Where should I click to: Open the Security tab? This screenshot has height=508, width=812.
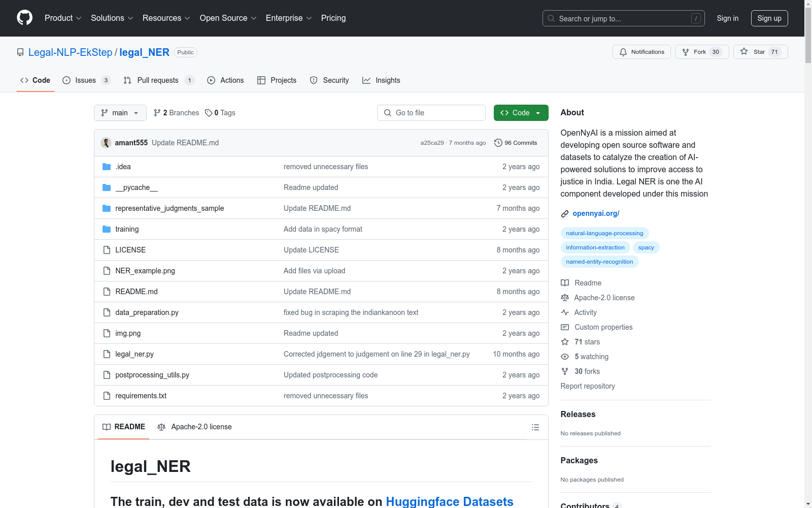329,80
